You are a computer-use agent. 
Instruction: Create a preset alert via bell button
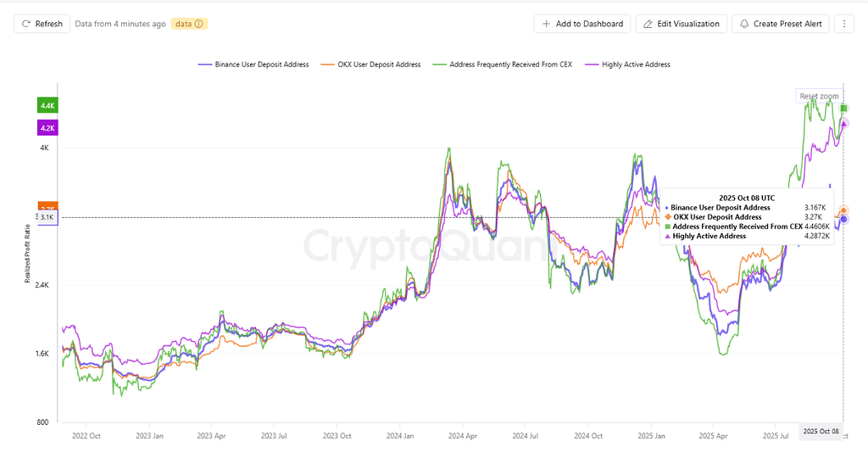[781, 24]
